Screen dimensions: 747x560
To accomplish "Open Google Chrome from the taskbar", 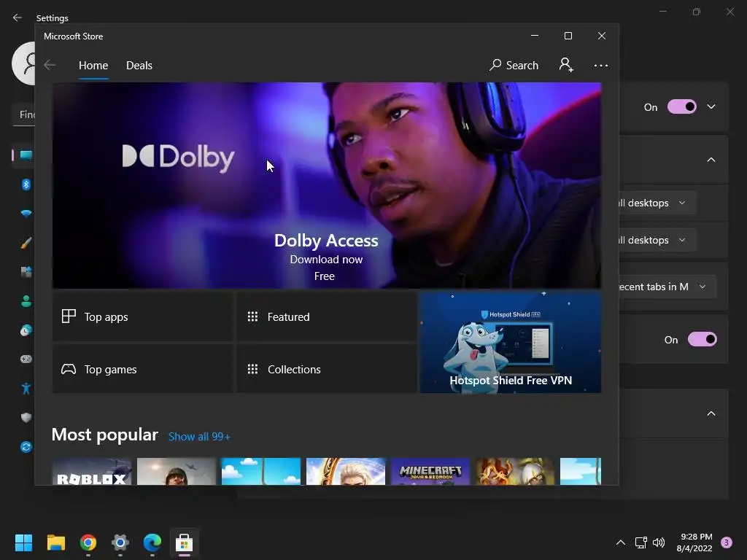I will (x=88, y=542).
